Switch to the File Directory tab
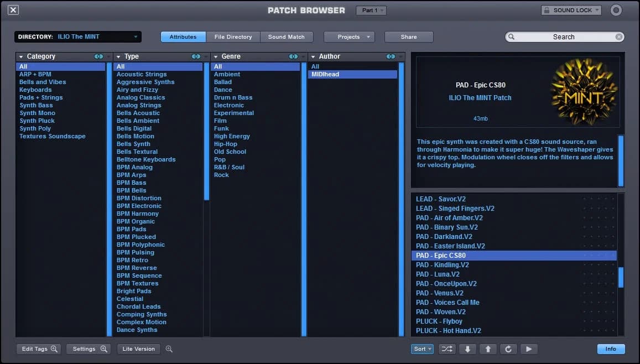This screenshot has width=640, height=364. coord(233,37)
